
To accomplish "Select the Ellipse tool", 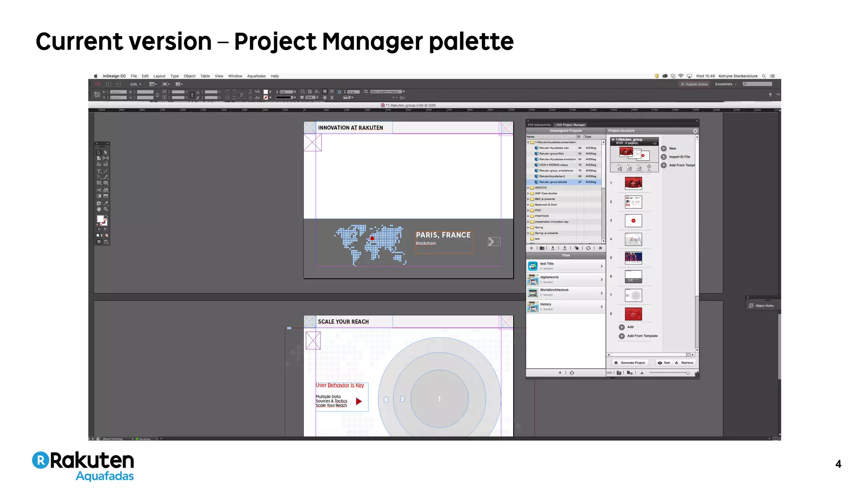I will tap(106, 183).
